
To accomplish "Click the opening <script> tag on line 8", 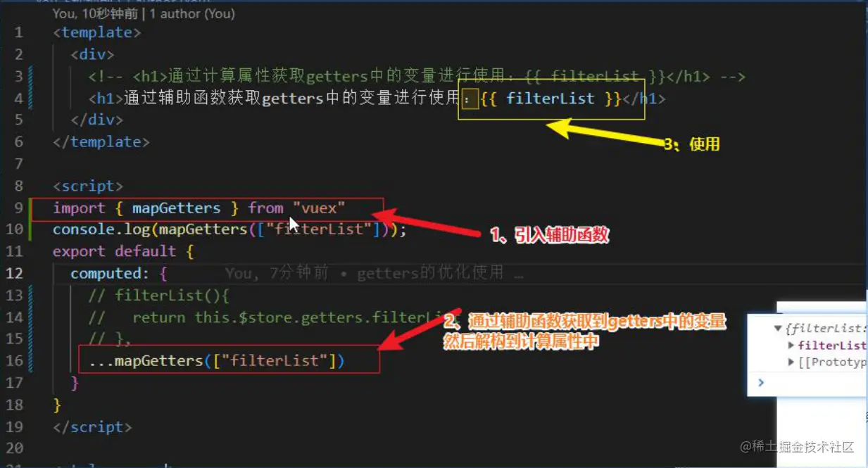I will pos(88,186).
